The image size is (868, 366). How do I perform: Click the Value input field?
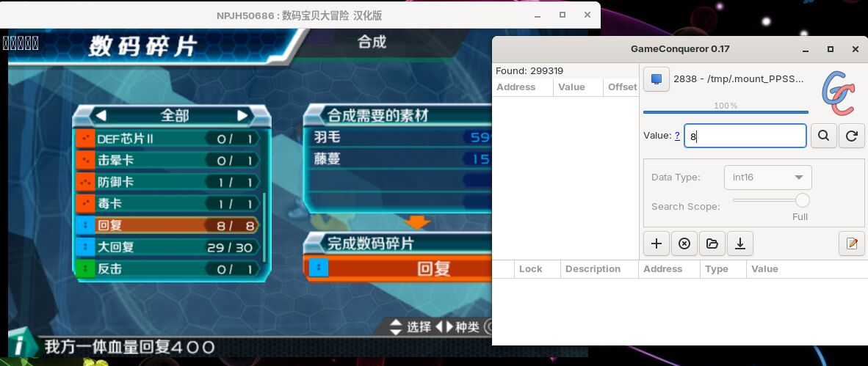tap(745, 136)
